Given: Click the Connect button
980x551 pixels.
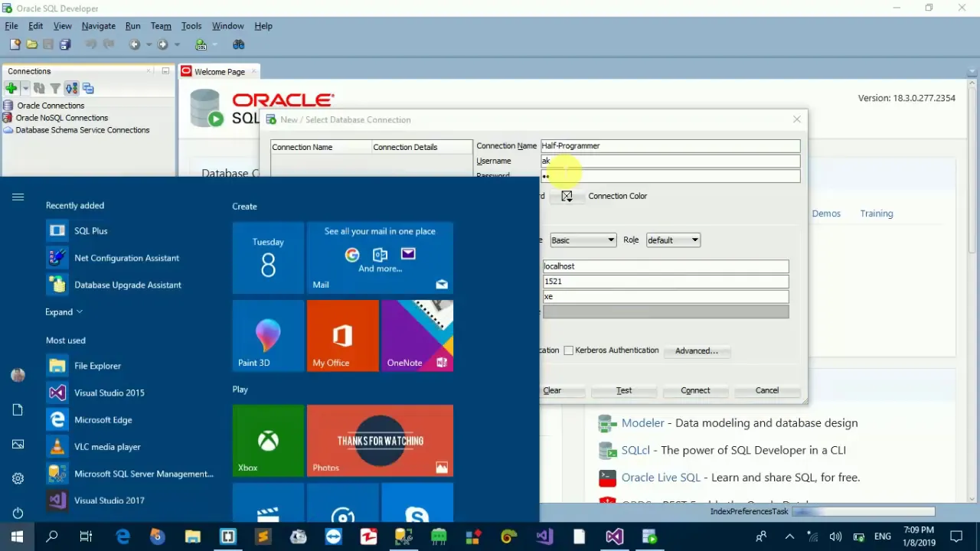Looking at the screenshot, I should 695,390.
